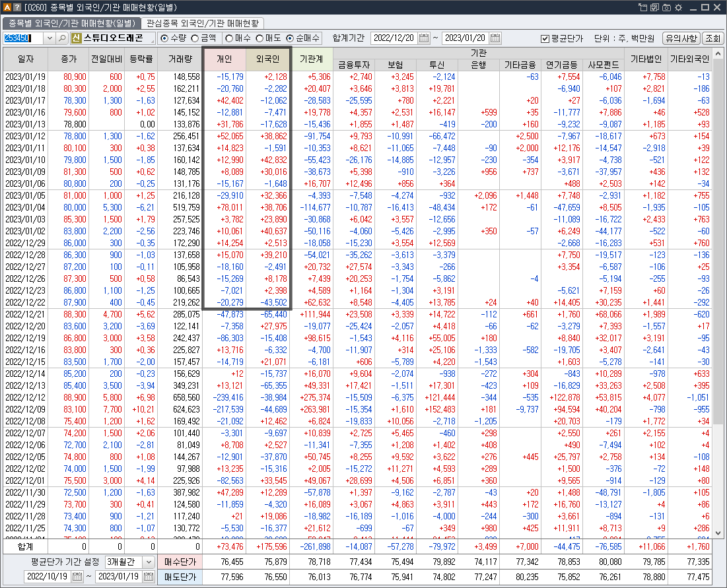Click the 연기금등 column header
Viewport: 727px width, 588px height.
tap(562, 65)
